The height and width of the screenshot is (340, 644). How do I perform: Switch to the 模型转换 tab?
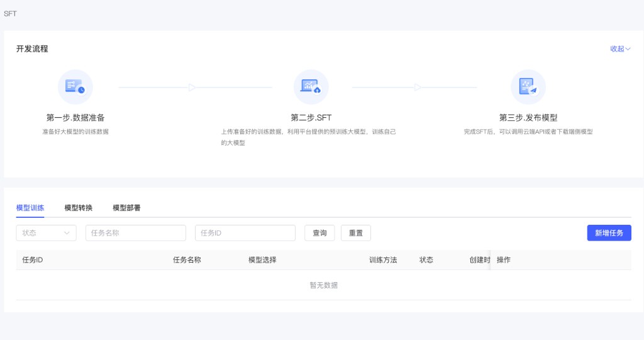click(x=79, y=208)
